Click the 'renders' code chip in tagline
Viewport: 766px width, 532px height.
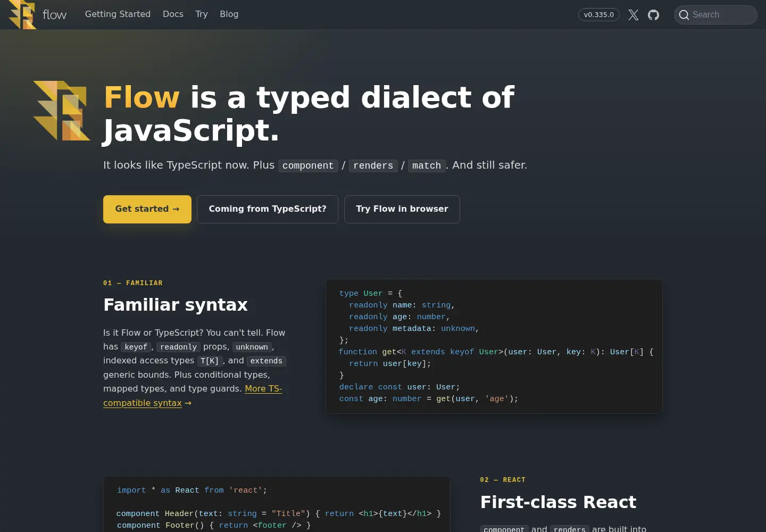click(373, 165)
